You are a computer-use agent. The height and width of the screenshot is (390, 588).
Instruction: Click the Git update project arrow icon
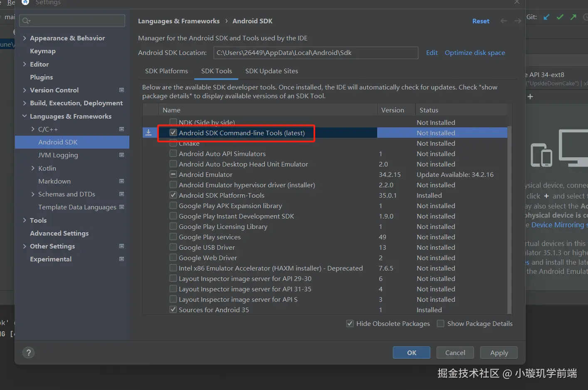pos(546,17)
